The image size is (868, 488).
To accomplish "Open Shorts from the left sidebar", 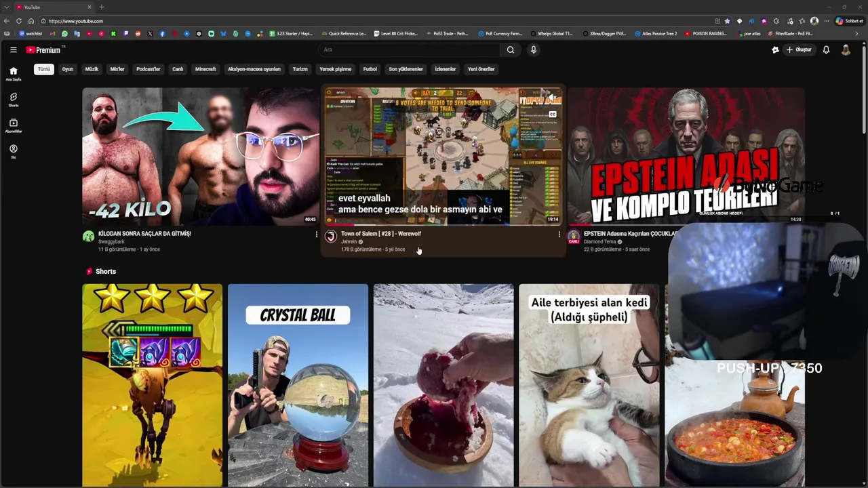I will coord(14,100).
